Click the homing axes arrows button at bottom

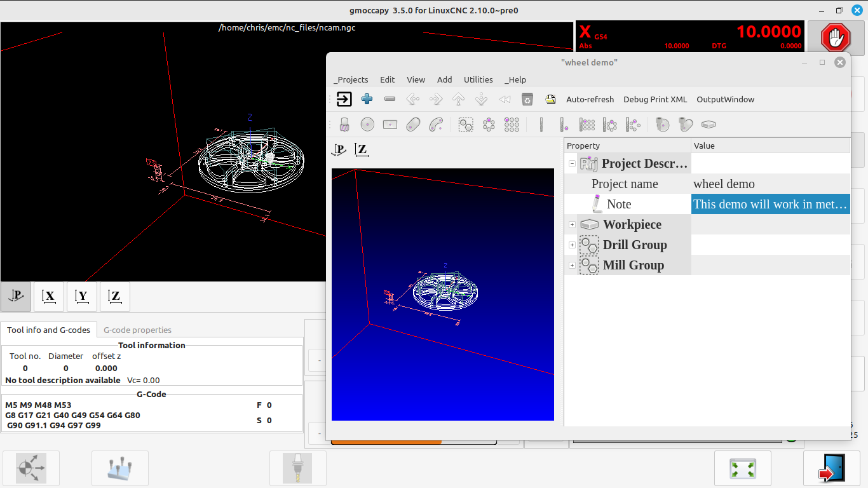(31, 469)
